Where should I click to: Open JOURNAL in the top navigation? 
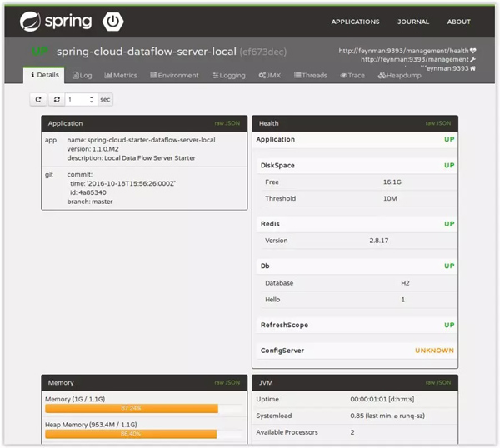413,22
